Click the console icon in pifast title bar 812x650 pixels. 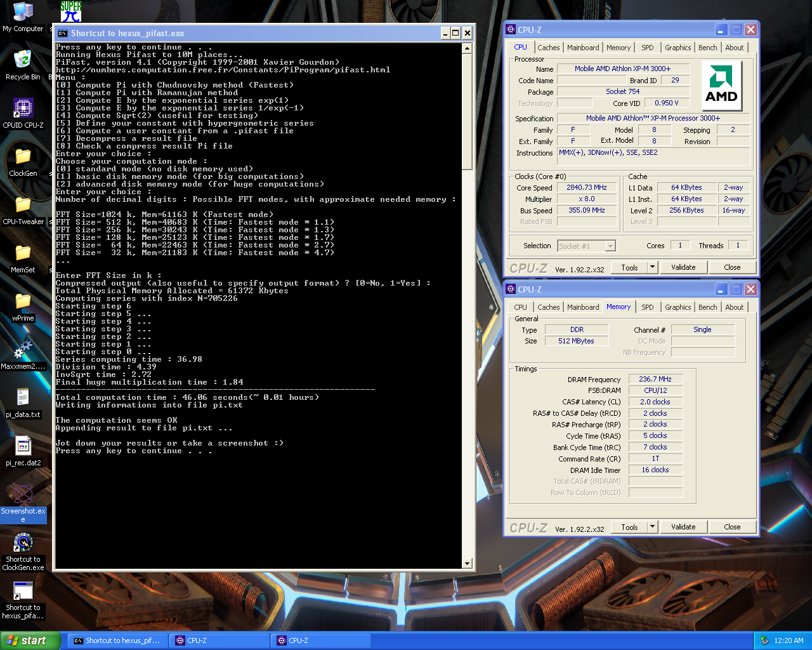click(62, 33)
